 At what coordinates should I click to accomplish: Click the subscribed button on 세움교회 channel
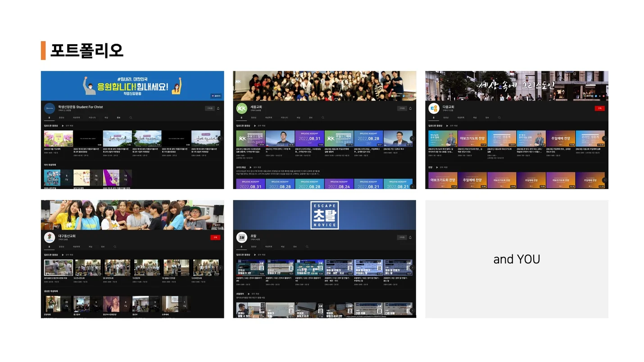tap(402, 109)
